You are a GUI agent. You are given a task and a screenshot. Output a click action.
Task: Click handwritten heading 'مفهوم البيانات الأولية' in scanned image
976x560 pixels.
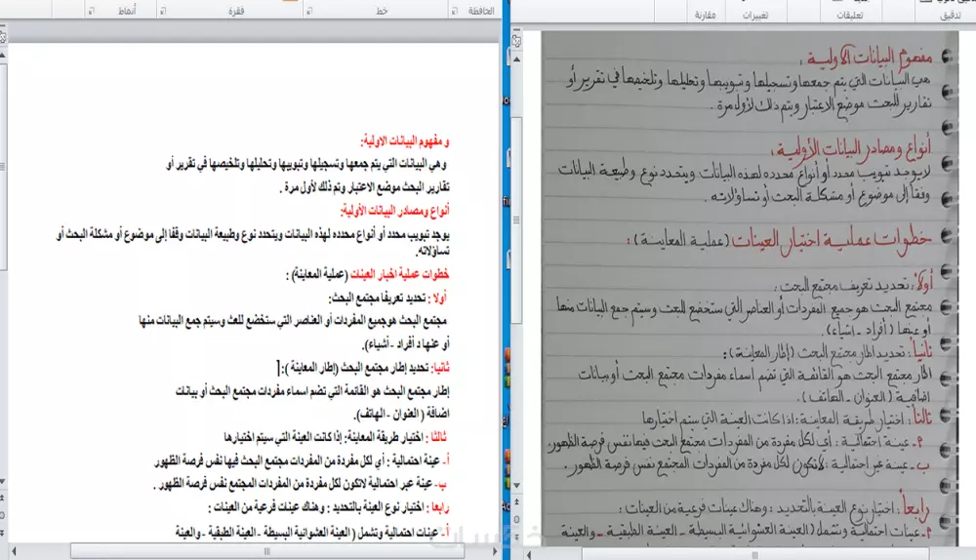[868, 58]
